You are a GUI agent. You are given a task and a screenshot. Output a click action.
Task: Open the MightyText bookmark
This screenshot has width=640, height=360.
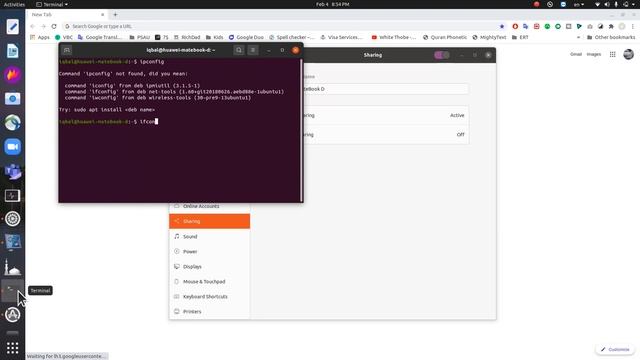point(489,37)
